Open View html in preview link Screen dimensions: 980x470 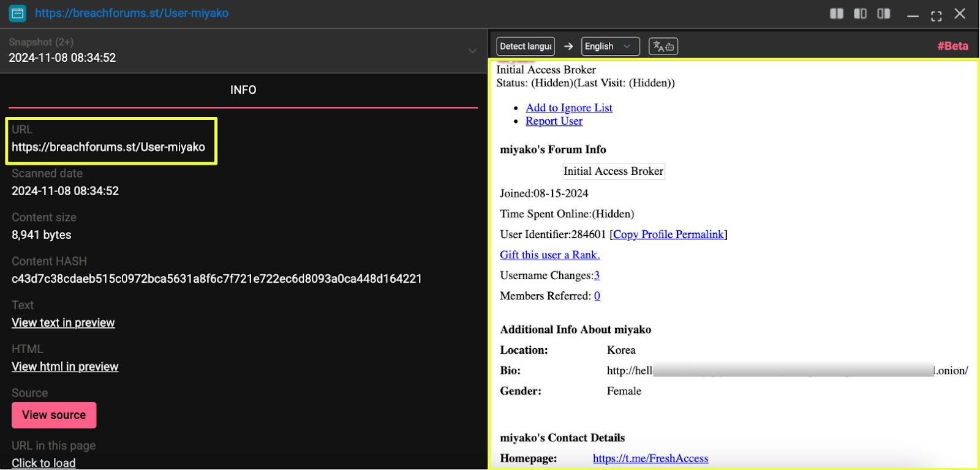point(65,367)
